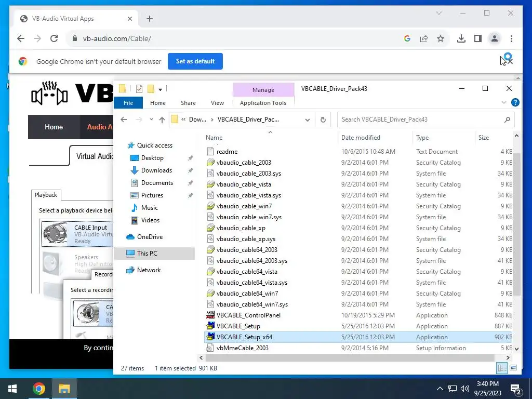
Task: Open Explorer help question mark icon
Action: pyautogui.click(x=515, y=102)
